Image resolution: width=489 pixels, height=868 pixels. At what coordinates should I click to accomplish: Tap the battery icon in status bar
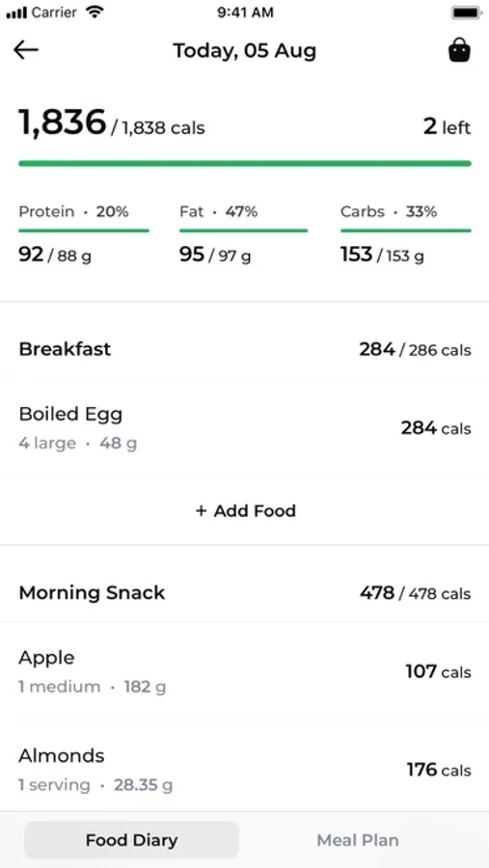466,13
